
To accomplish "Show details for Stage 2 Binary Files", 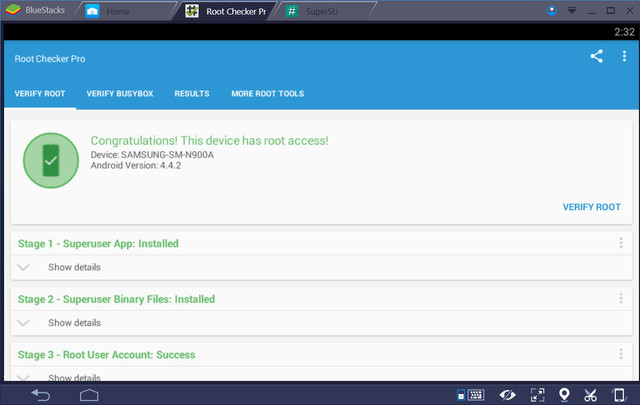I will [74, 323].
